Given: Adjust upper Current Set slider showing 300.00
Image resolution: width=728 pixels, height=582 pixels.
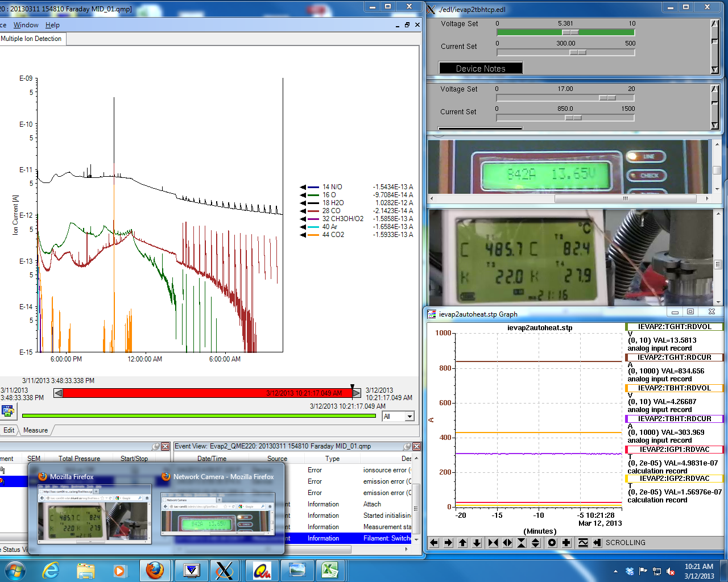Looking at the screenshot, I should click(566, 52).
